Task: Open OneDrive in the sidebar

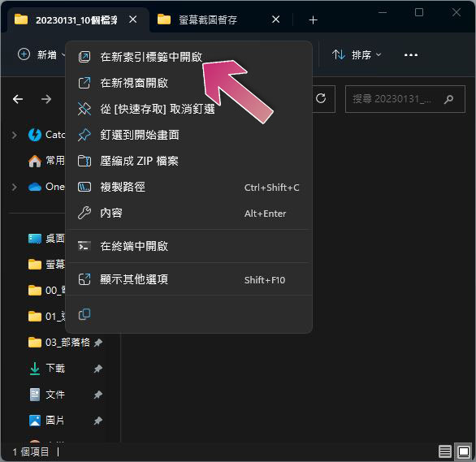Action: tap(46, 187)
